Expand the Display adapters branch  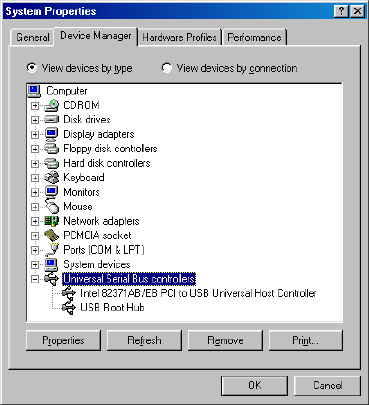click(x=35, y=135)
